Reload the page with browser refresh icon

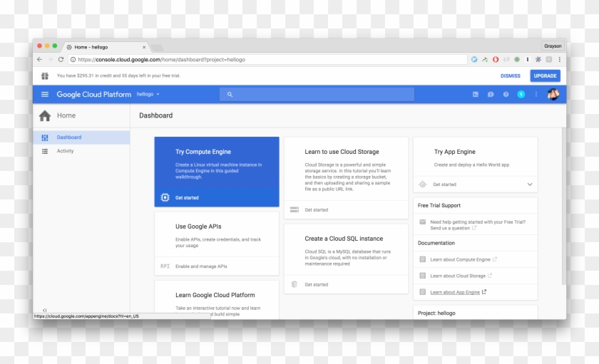coord(61,60)
